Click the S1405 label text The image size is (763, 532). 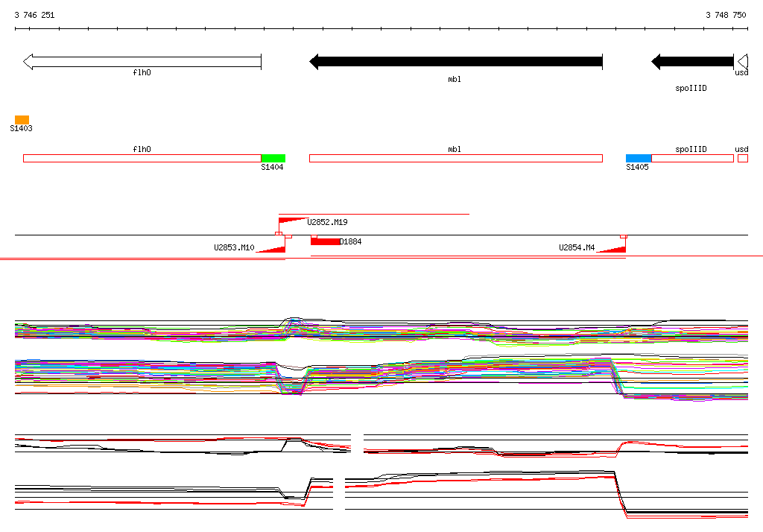click(x=637, y=167)
